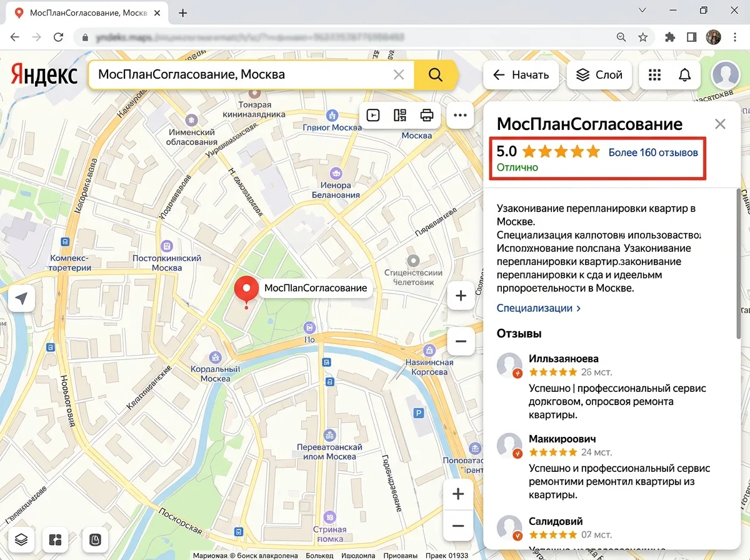This screenshot has width=750, height=560.
Task: Click the QR code share icon
Action: [x=400, y=115]
